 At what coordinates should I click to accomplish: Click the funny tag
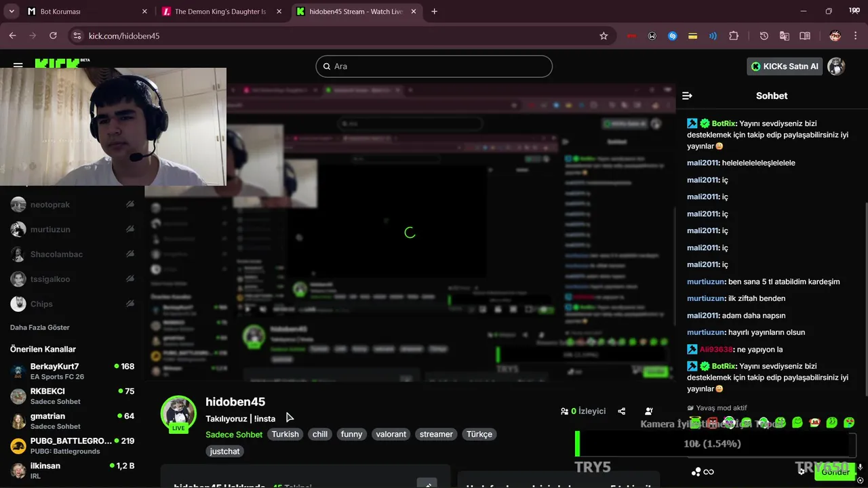point(351,434)
